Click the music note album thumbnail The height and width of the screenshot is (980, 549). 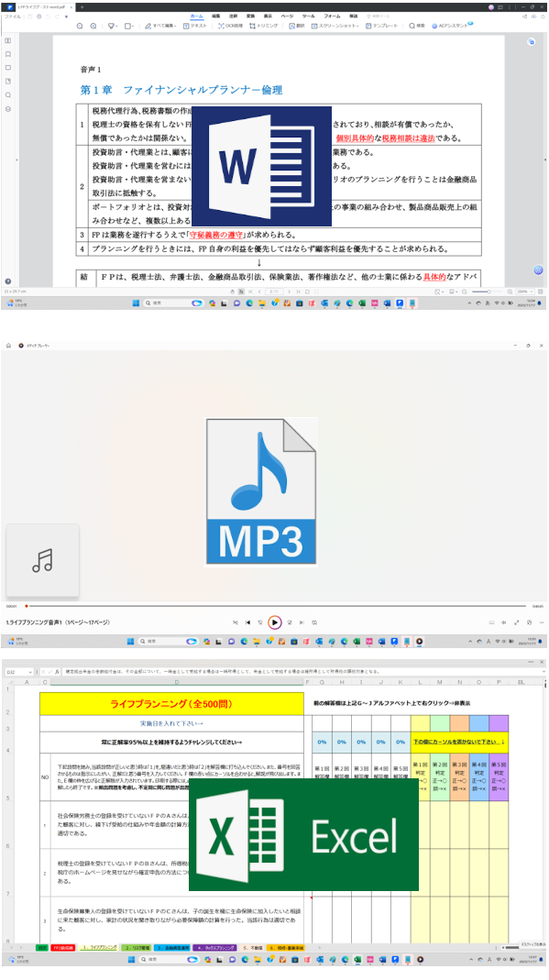(42, 561)
